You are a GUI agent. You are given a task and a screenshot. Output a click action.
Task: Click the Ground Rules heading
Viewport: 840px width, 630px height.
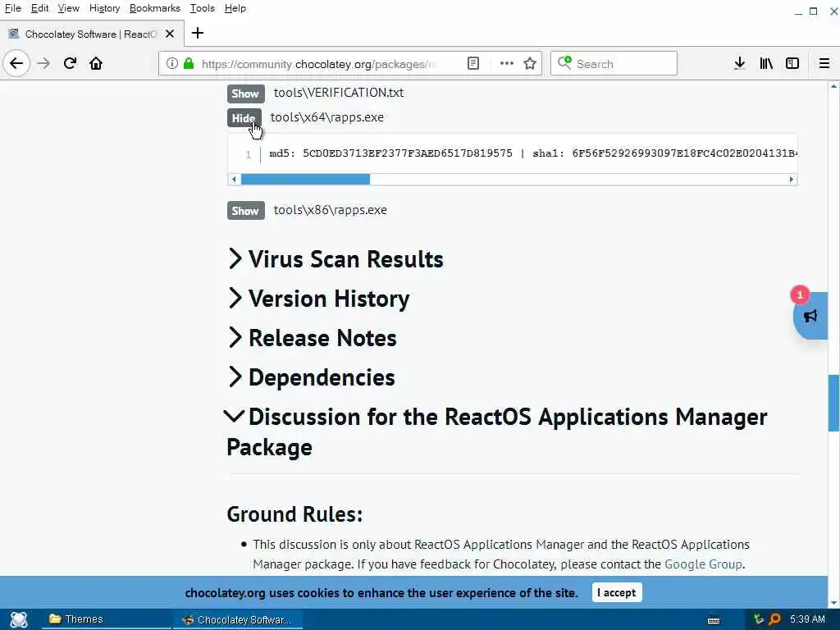point(294,514)
